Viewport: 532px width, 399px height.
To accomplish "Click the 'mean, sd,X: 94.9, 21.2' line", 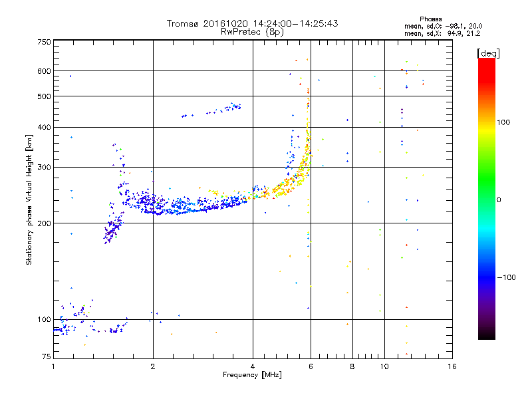I will [442, 33].
